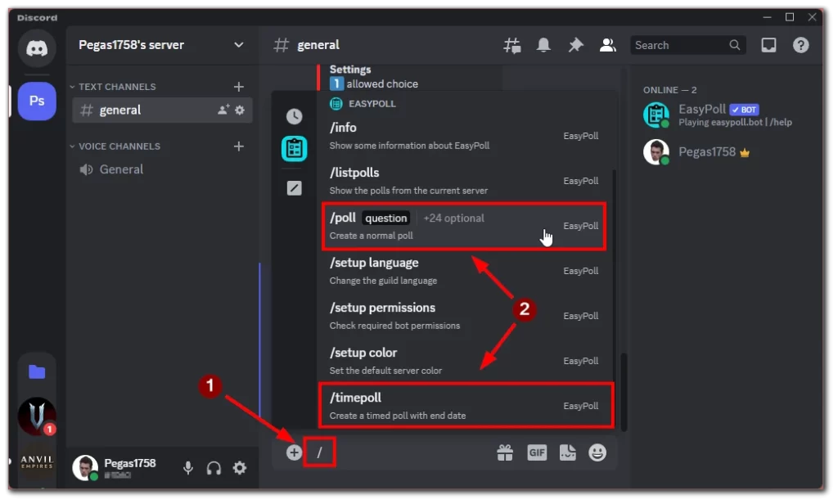Open Threads icon in channel header

click(512, 46)
